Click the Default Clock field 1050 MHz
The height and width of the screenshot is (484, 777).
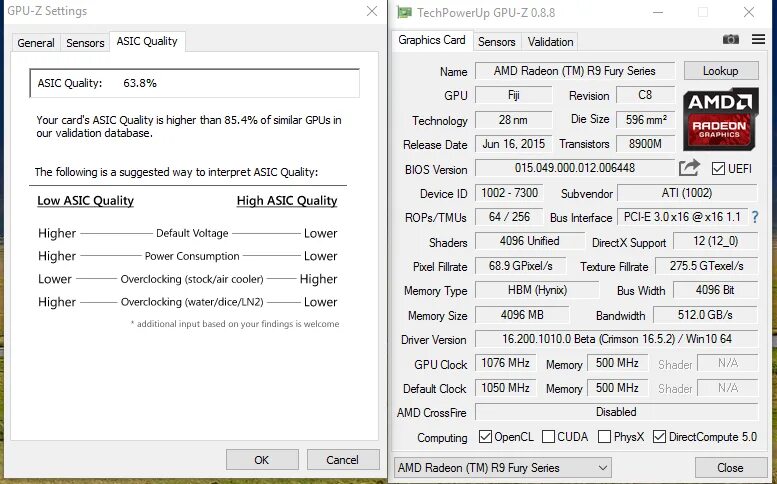click(505, 387)
